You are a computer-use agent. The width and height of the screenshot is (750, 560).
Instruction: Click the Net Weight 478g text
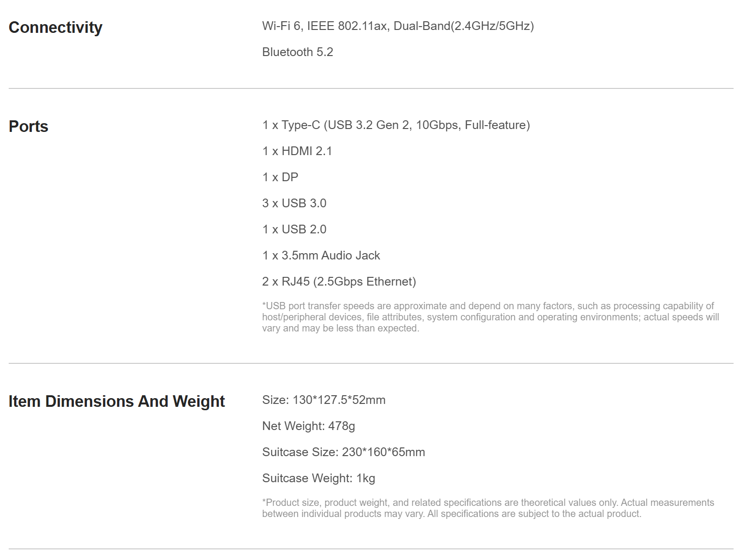tap(308, 426)
